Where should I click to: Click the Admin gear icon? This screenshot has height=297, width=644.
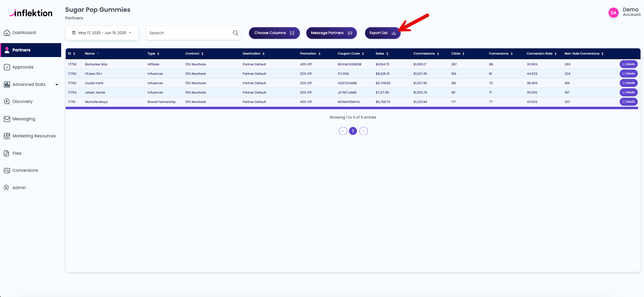[x=7, y=188]
